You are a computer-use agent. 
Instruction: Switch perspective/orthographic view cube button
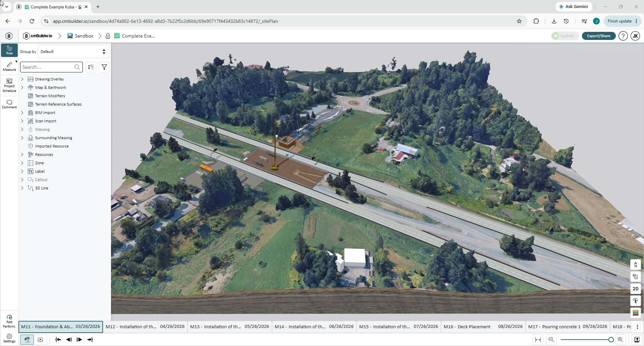point(636,277)
